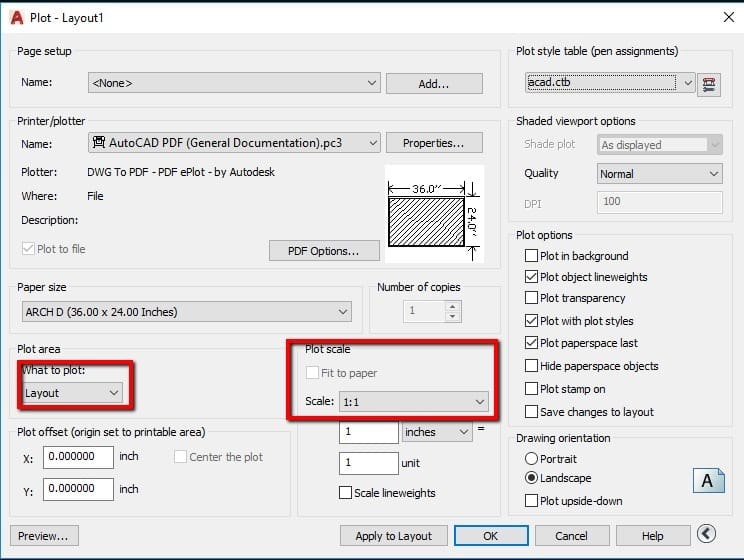Click the Plot to file checkbox
This screenshot has width=744, height=560.
pyautogui.click(x=28, y=249)
